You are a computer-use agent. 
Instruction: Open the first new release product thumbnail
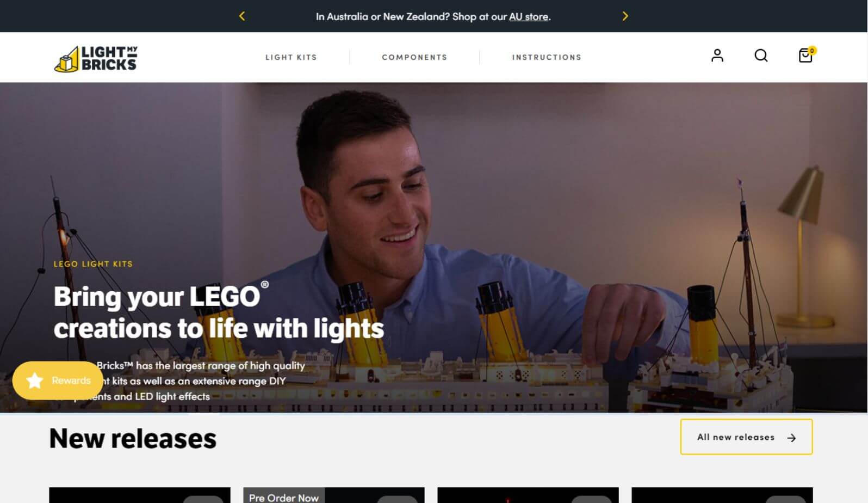(140, 495)
